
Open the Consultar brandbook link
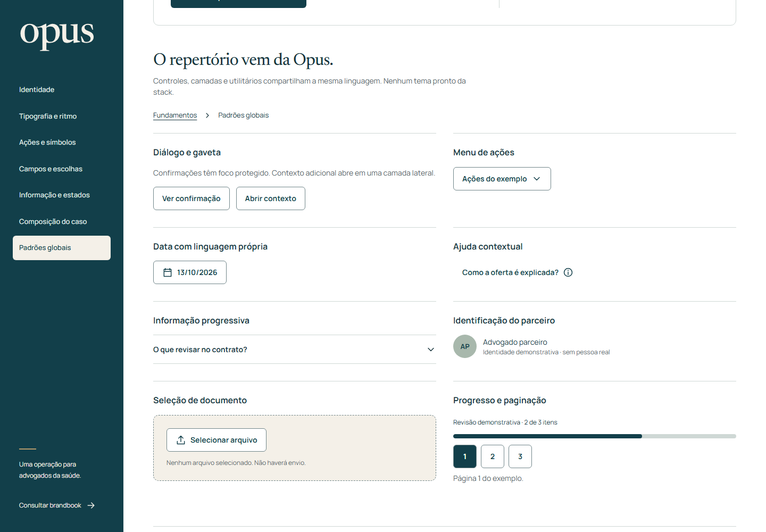[57, 505]
